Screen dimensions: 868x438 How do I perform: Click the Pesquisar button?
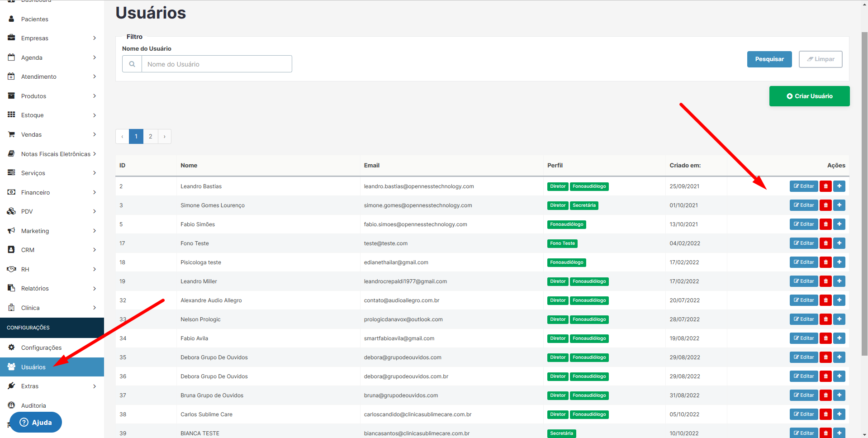pyautogui.click(x=769, y=59)
